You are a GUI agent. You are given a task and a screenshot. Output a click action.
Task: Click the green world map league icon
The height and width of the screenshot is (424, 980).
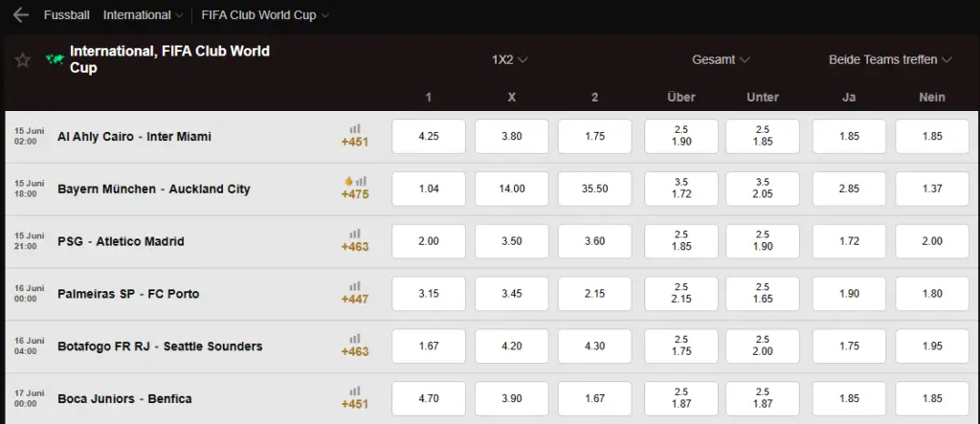[55, 59]
